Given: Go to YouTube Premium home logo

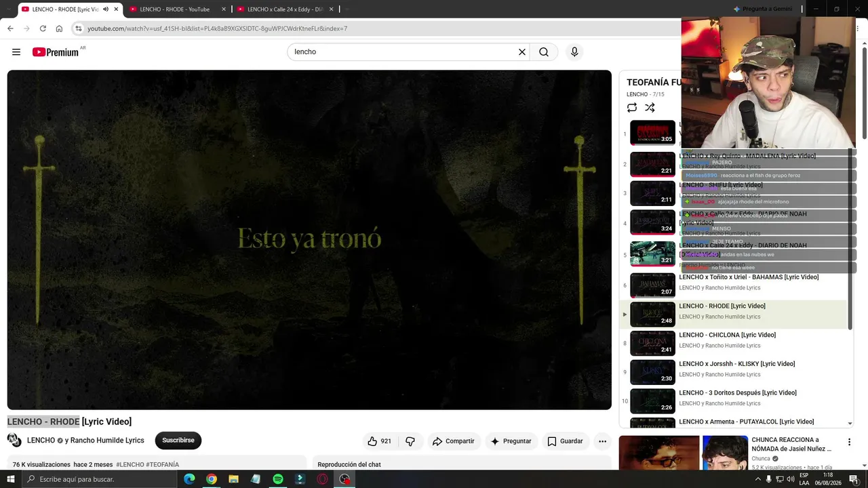Looking at the screenshot, I should point(56,52).
